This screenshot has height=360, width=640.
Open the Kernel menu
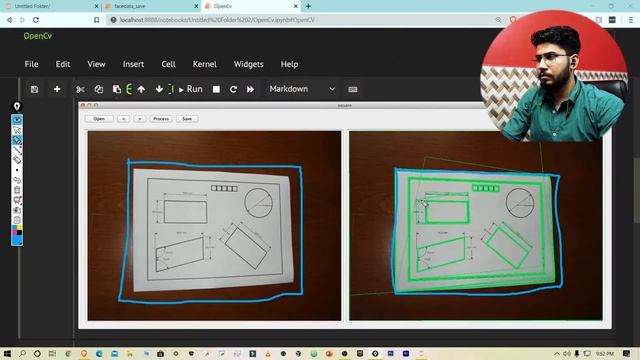[x=204, y=64]
